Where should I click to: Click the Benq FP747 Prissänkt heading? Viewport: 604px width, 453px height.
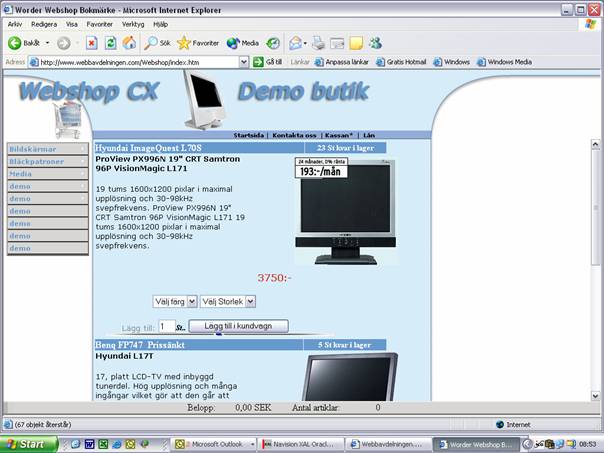tap(140, 345)
